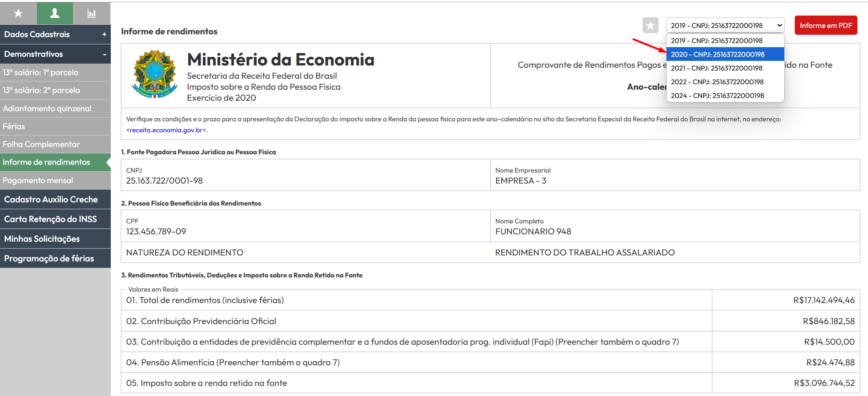Click the Pensão Alimentícia value R$24.474,88
The height and width of the screenshot is (396, 868).
[x=830, y=363]
